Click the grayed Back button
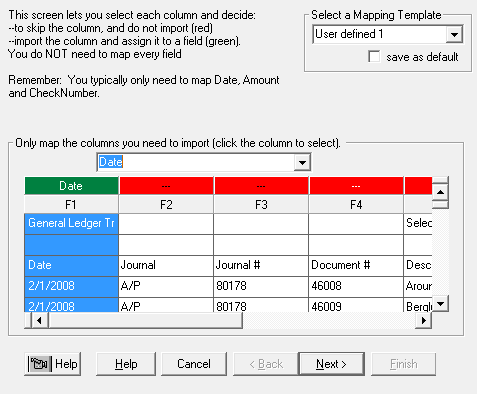Image resolution: width=477 pixels, height=394 pixels. (x=266, y=364)
